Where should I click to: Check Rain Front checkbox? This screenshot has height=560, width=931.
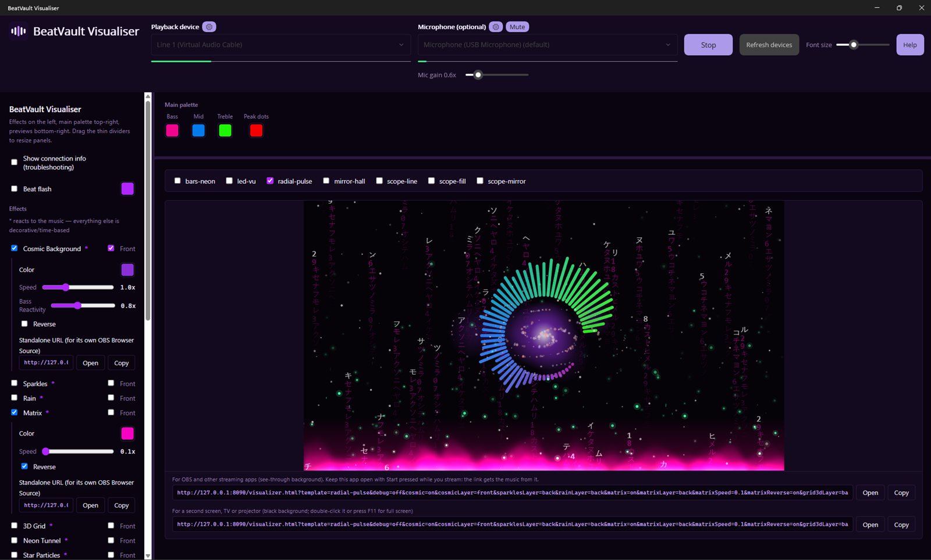[x=111, y=398]
